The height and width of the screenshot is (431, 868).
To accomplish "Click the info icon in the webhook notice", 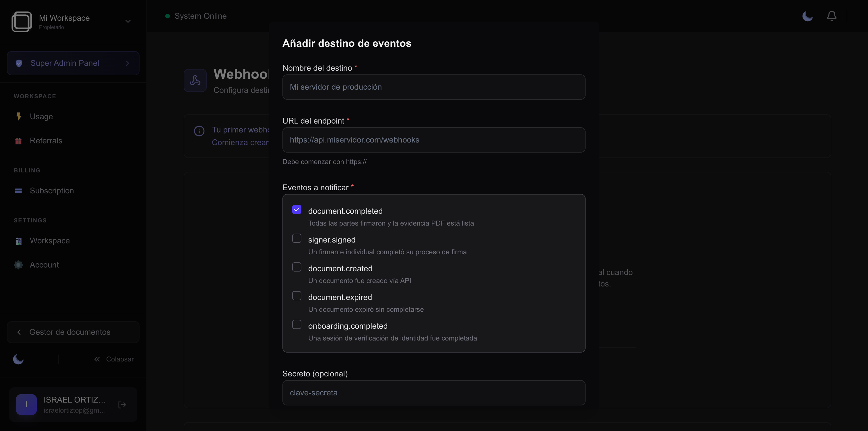I will point(199,131).
